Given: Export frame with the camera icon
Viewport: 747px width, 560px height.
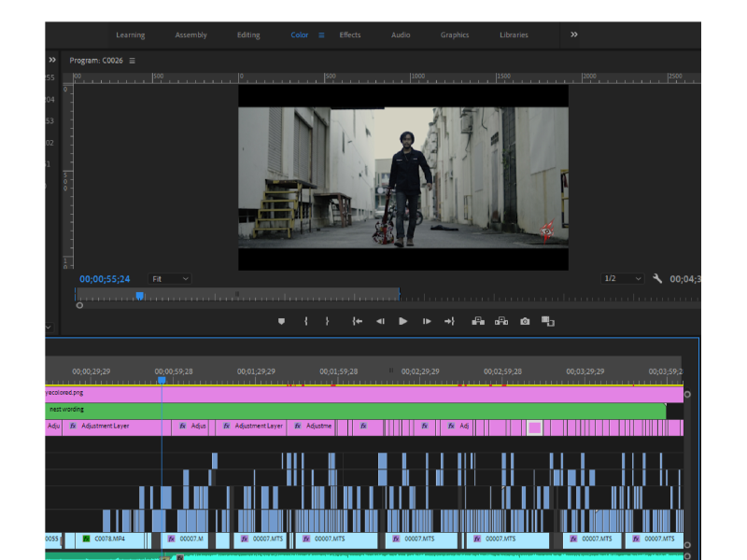Looking at the screenshot, I should pos(525,321).
